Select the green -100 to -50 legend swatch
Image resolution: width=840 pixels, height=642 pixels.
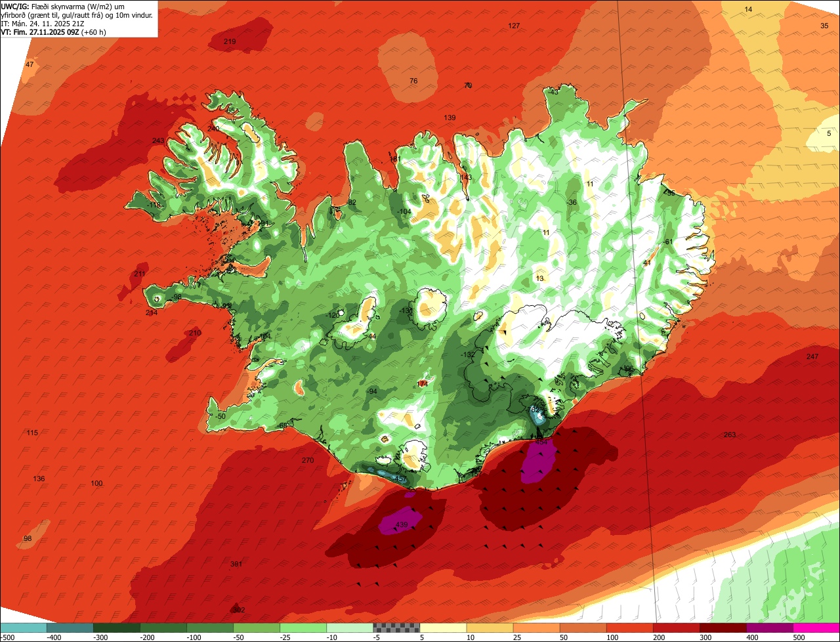(x=210, y=627)
